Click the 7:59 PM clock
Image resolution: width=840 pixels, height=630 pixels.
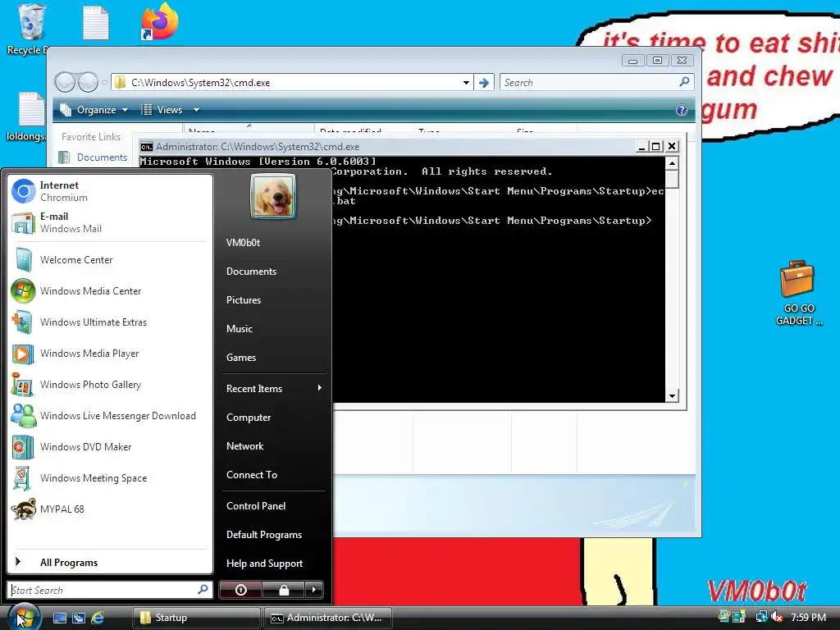(808, 617)
